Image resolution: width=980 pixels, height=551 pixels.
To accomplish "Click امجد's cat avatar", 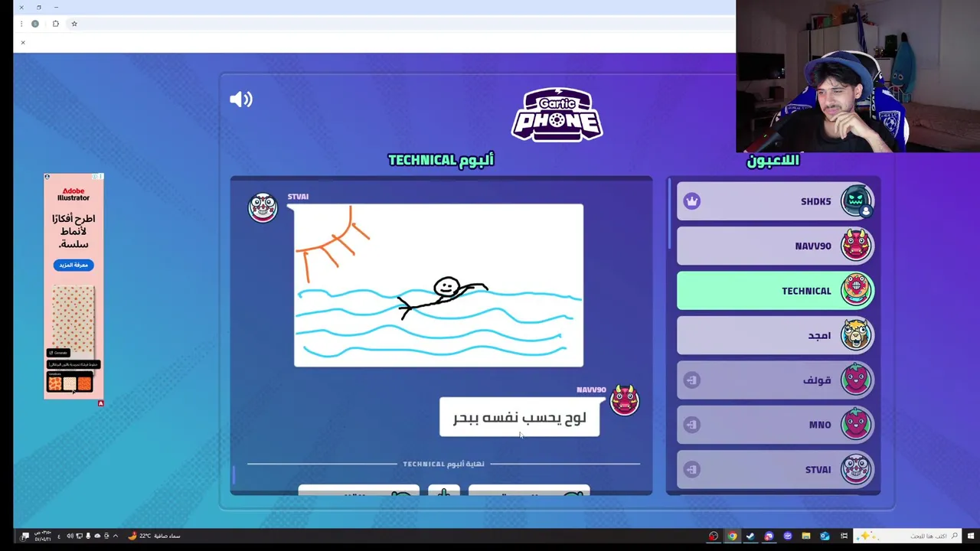I will pyautogui.click(x=856, y=334).
